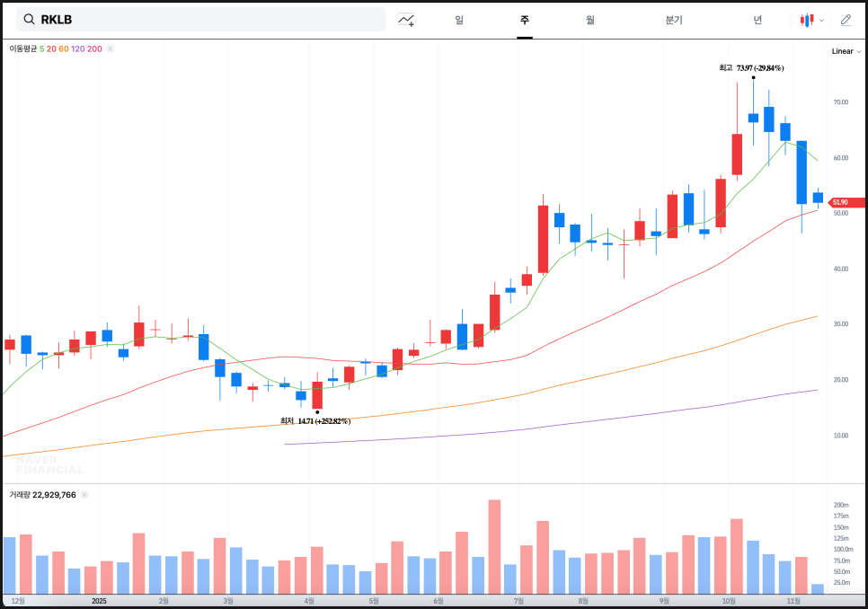This screenshot has width=868, height=609.
Task: Click the candlestick chart type icon
Action: click(807, 20)
